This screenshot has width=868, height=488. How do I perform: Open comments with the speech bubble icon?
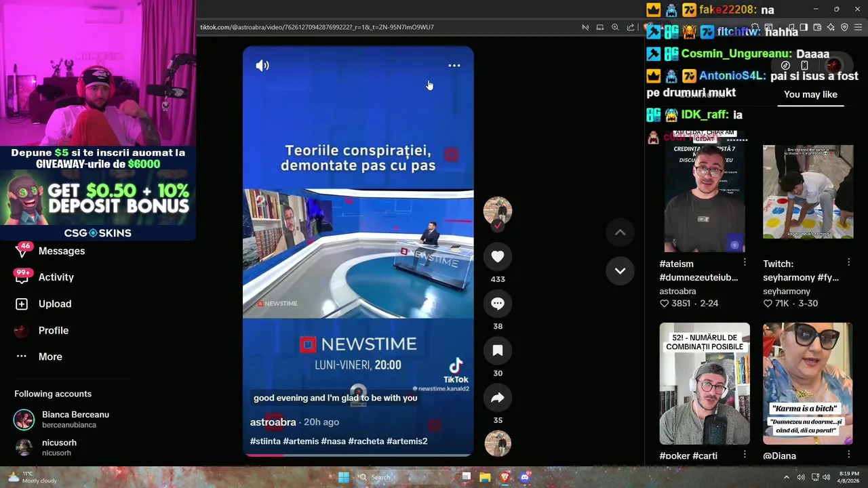498,304
